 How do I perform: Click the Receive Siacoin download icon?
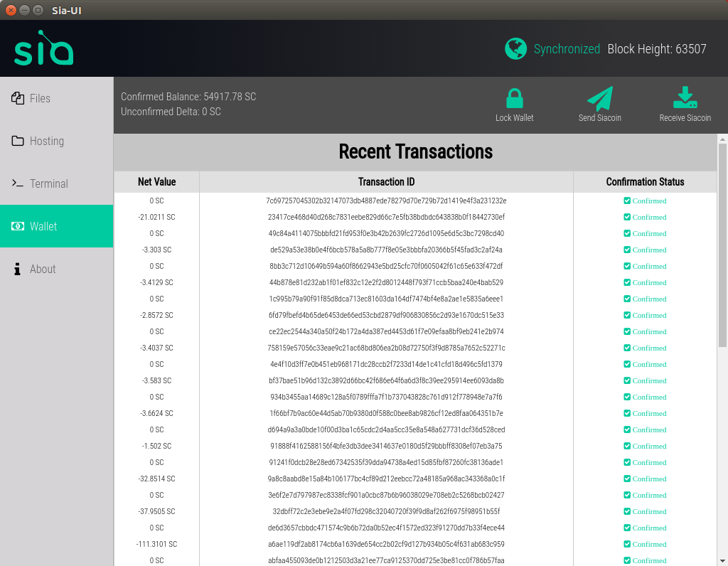coord(685,97)
